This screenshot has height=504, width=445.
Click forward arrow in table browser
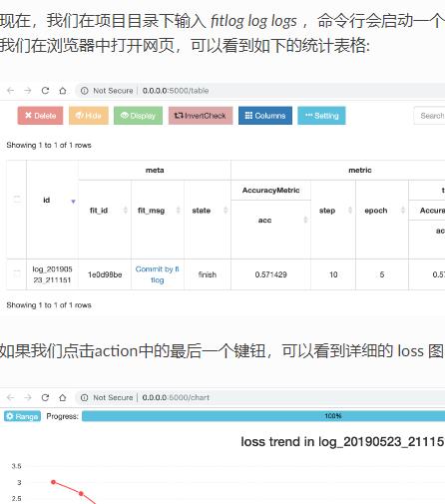tap(28, 91)
